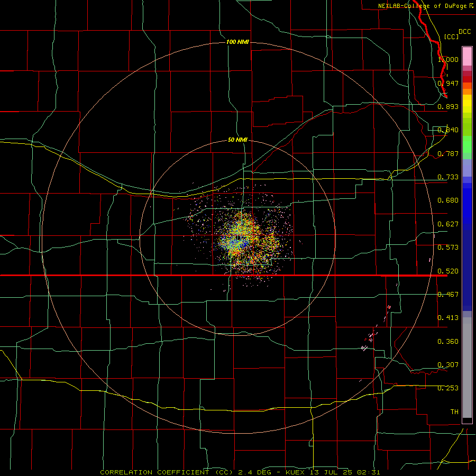Select the red segment of the color bar

click(x=467, y=79)
